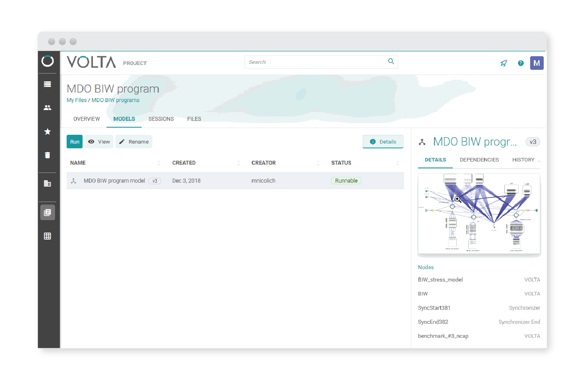
Task: Select the HISTORY tab in side panel
Action: tap(523, 160)
